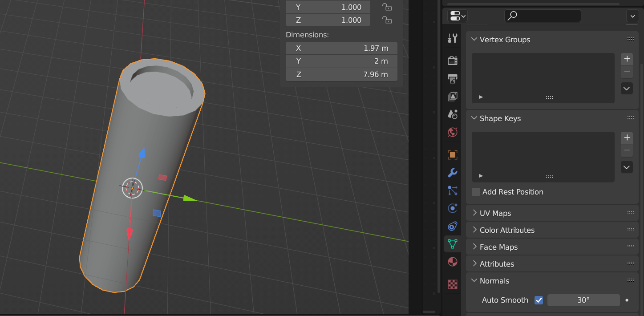Click the Shape Keys list resize grip
Screen dimensions: 644x316
tap(549, 176)
